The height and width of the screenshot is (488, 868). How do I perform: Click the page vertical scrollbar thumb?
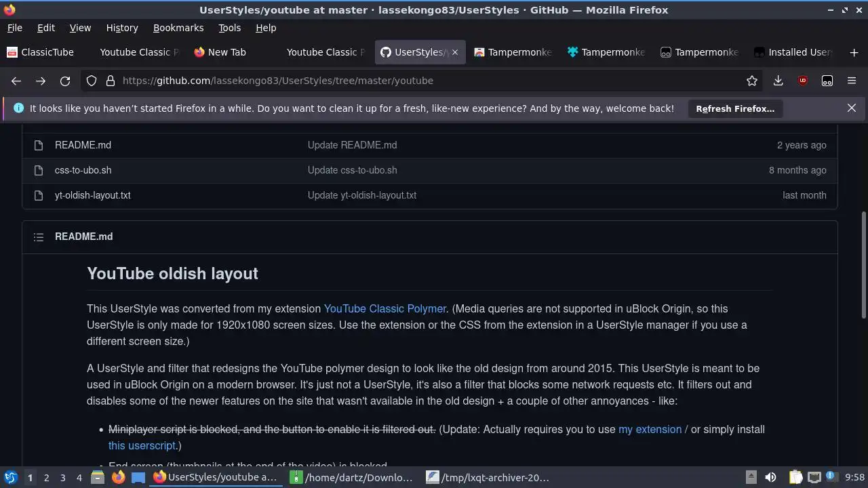click(x=863, y=264)
